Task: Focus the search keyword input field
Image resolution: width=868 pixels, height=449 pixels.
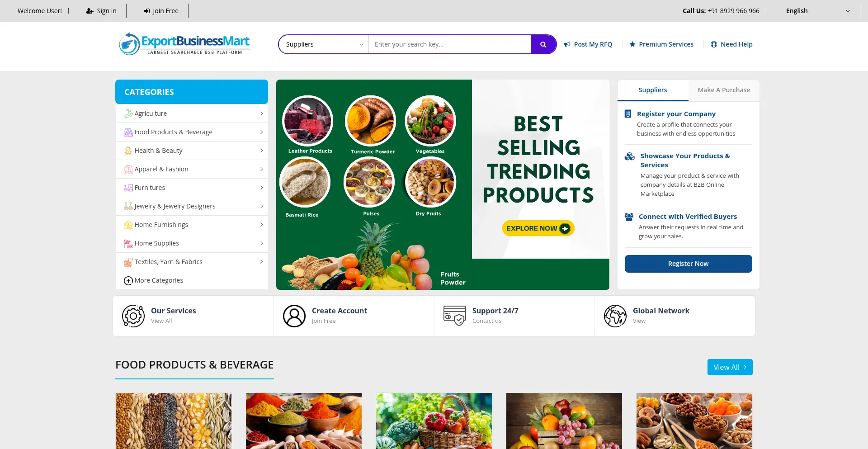Action: (449, 44)
